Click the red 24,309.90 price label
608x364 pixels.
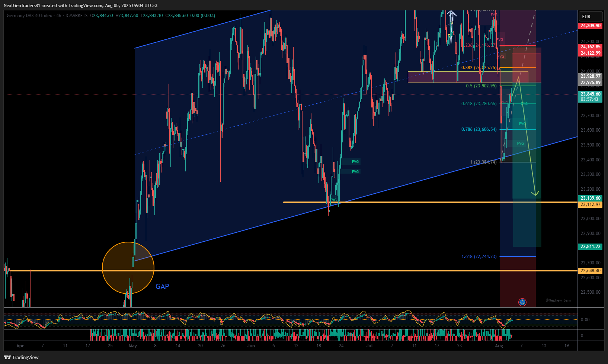[x=591, y=26]
